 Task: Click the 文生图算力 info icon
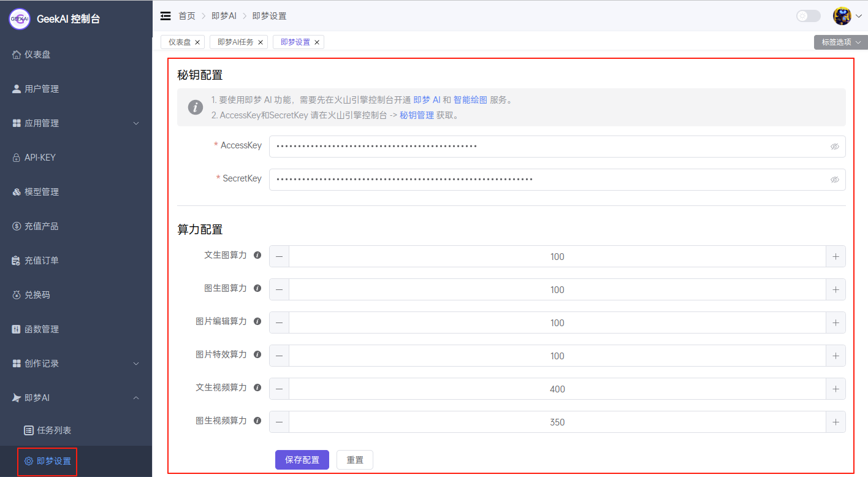257,254
